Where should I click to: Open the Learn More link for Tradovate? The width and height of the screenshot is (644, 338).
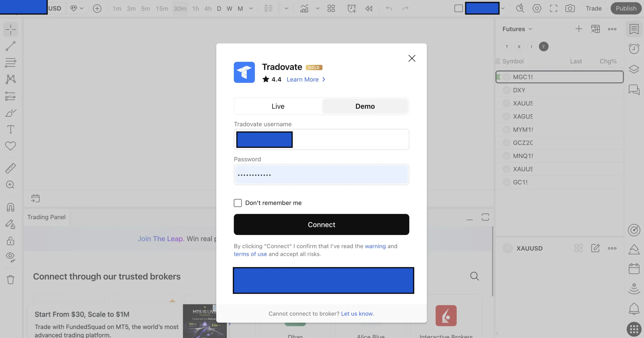(302, 79)
